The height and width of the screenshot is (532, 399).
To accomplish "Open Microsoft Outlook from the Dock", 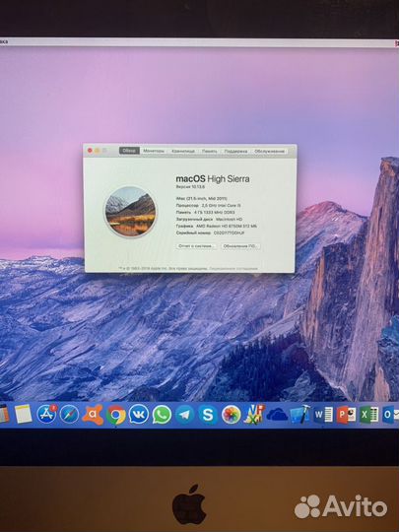I will (x=390, y=415).
